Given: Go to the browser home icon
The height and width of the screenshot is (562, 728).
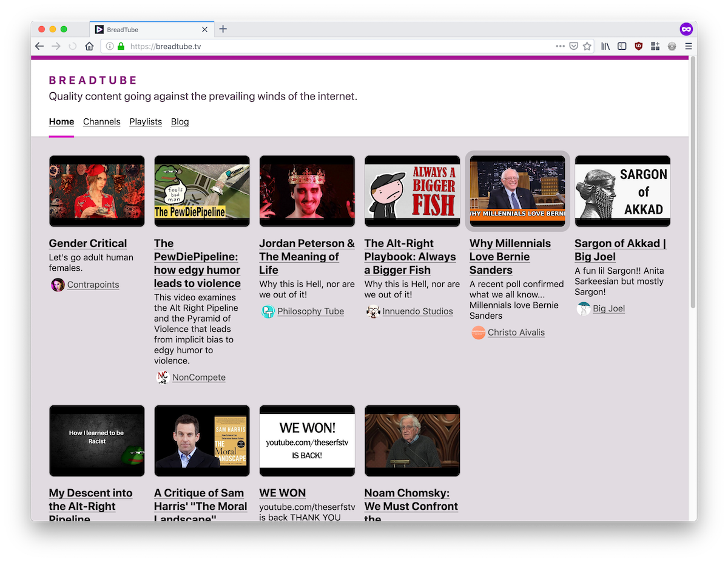Looking at the screenshot, I should click(89, 46).
